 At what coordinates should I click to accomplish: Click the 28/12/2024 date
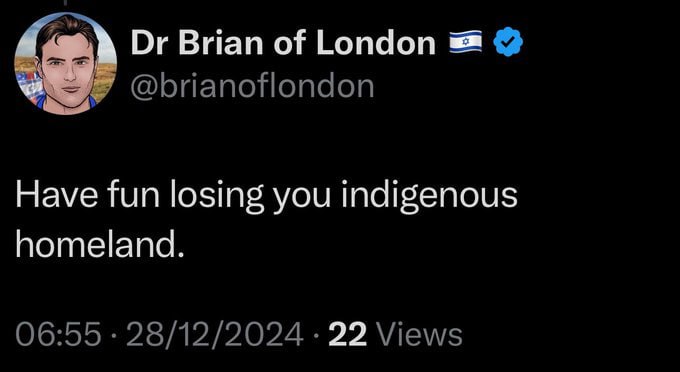[x=215, y=335]
